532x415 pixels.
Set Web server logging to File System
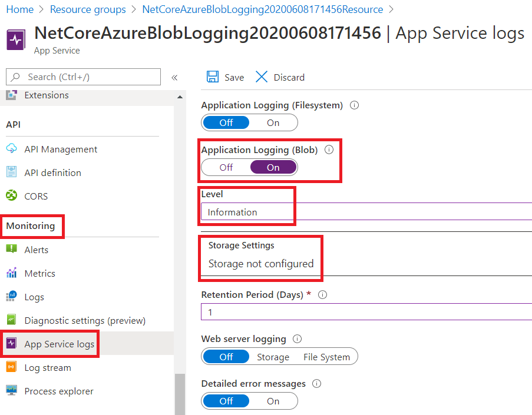pyautogui.click(x=326, y=357)
